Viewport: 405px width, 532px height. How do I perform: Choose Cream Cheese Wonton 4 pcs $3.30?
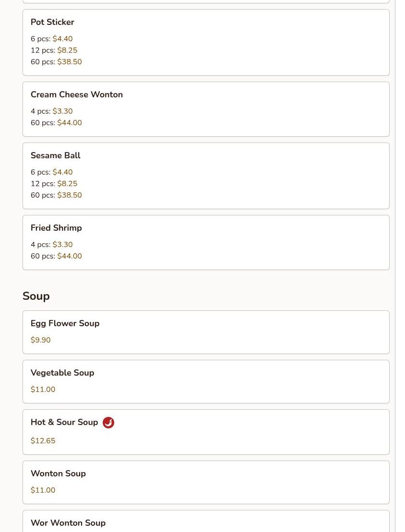52,111
